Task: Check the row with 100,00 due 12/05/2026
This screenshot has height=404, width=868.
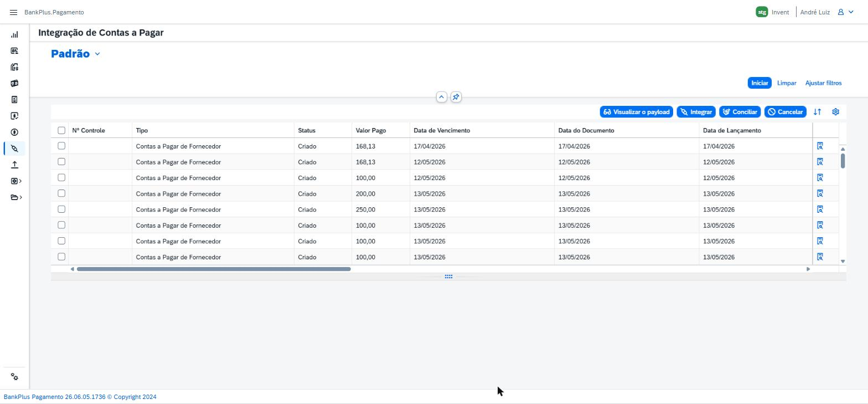Action: tap(61, 177)
